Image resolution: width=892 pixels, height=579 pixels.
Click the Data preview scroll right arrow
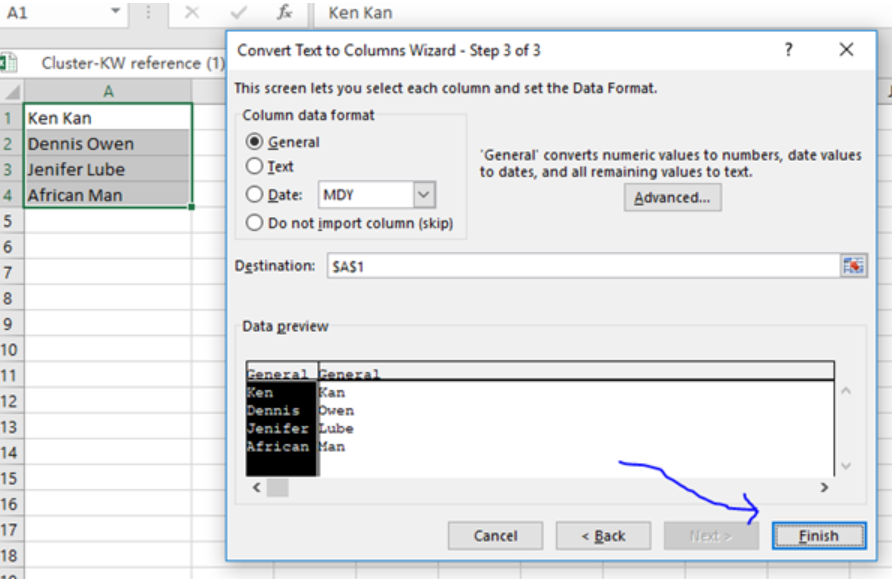(824, 487)
